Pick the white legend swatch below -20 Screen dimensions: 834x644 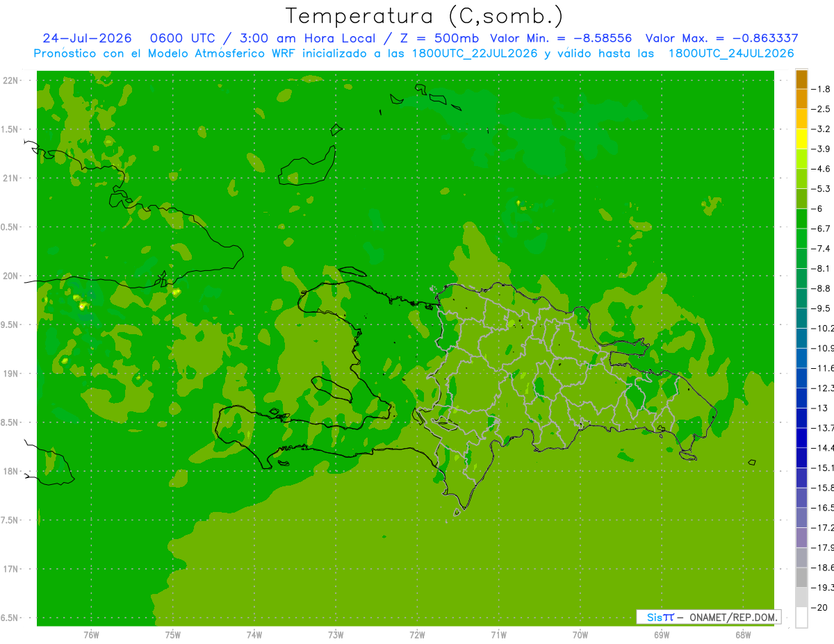(801, 617)
